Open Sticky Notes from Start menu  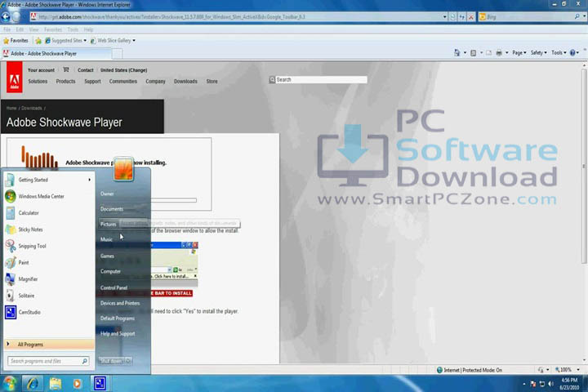pos(49,229)
